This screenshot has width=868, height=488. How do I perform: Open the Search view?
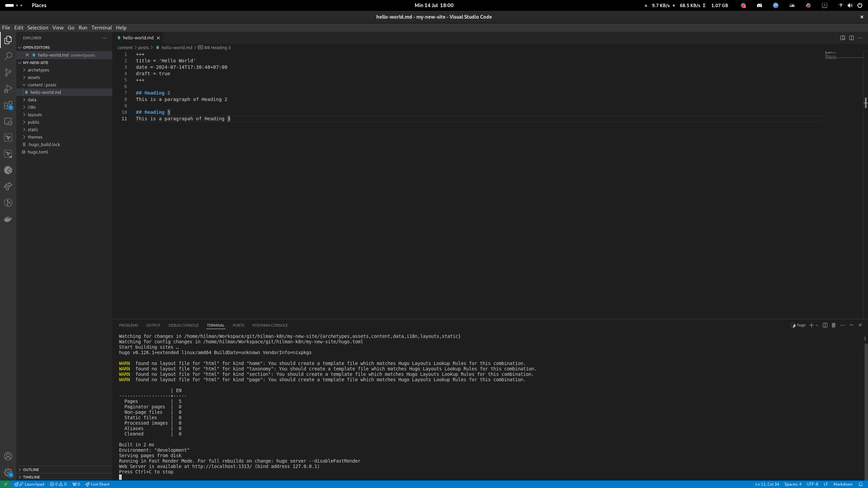click(x=8, y=56)
